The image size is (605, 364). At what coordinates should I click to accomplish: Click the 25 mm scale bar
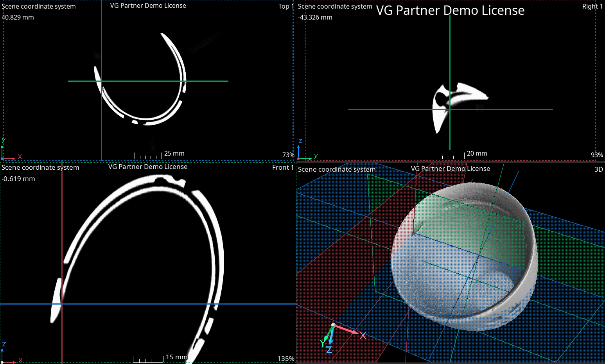pos(148,156)
